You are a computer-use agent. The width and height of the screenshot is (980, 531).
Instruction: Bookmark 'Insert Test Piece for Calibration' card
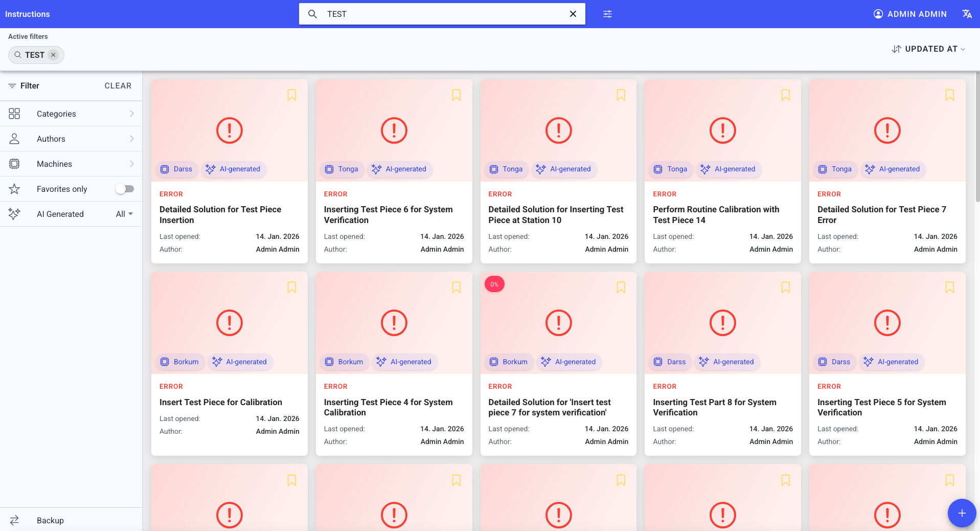pos(292,287)
